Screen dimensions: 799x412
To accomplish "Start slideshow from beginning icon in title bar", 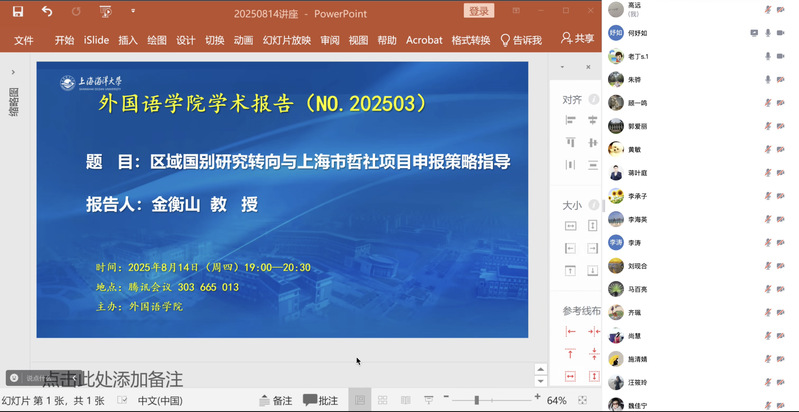I will (106, 11).
